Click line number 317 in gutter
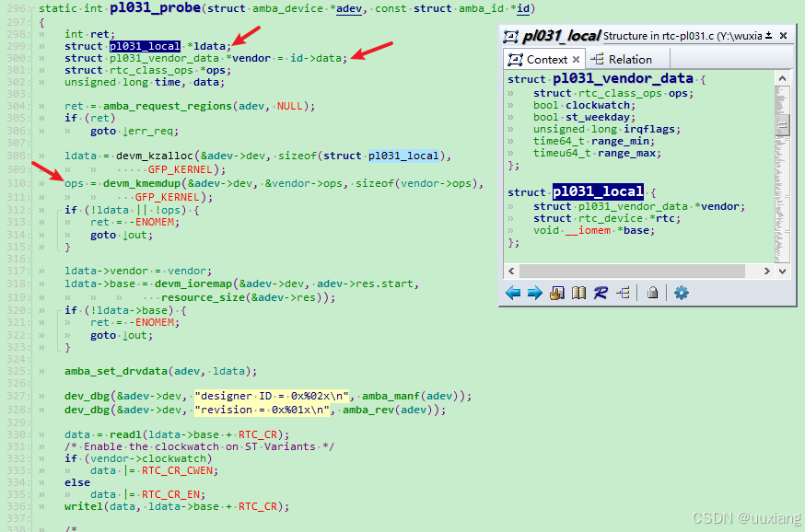The height and width of the screenshot is (532, 805). (x=16, y=271)
